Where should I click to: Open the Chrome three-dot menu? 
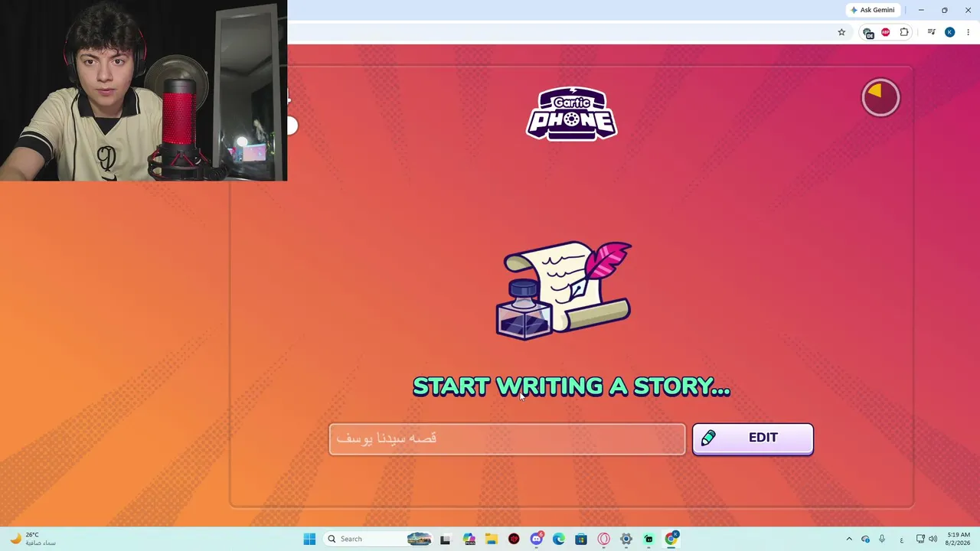click(968, 32)
